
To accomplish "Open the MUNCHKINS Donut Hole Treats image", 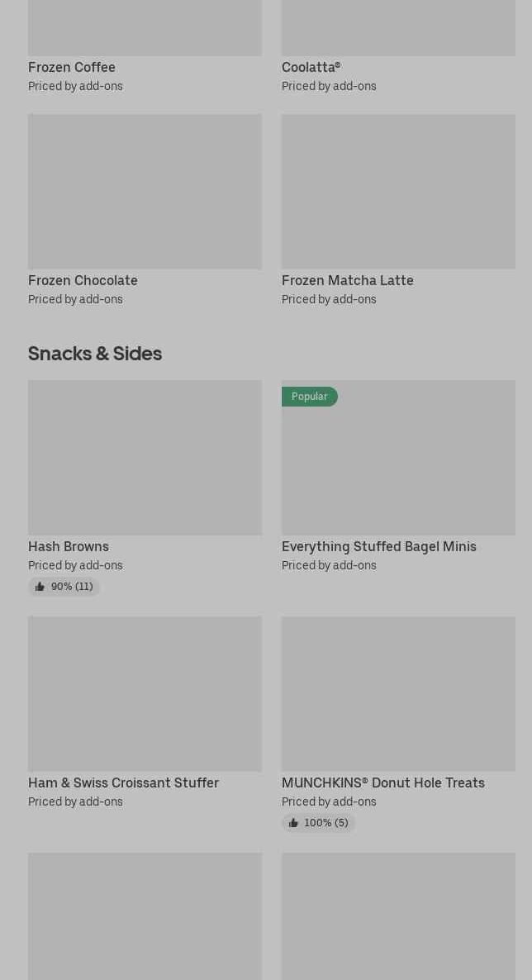I will pyautogui.click(x=398, y=693).
